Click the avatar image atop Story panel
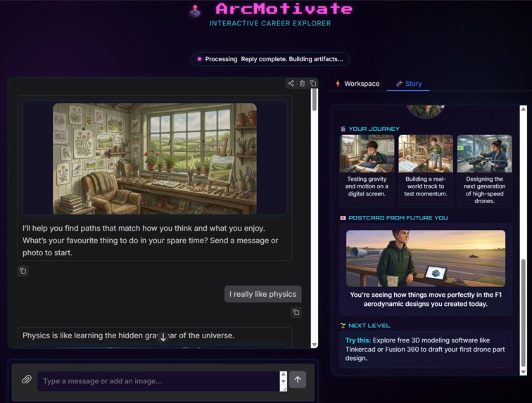The height and width of the screenshot is (403, 532). click(426, 111)
